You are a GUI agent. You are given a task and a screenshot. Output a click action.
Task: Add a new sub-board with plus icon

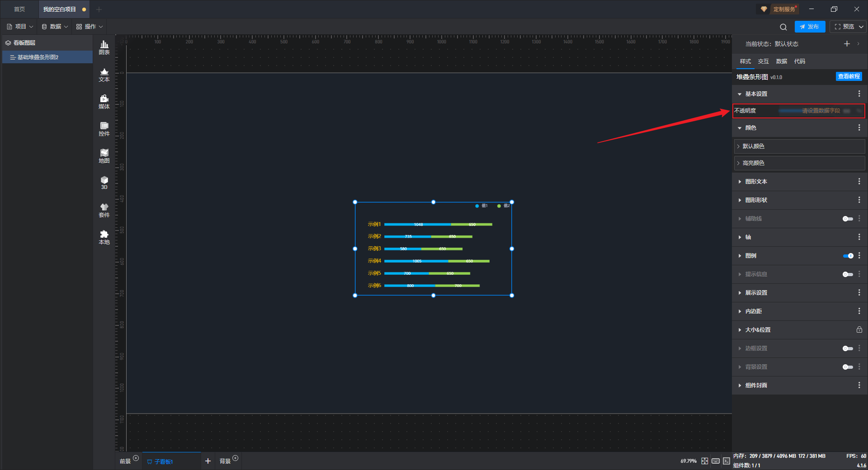[208, 461]
